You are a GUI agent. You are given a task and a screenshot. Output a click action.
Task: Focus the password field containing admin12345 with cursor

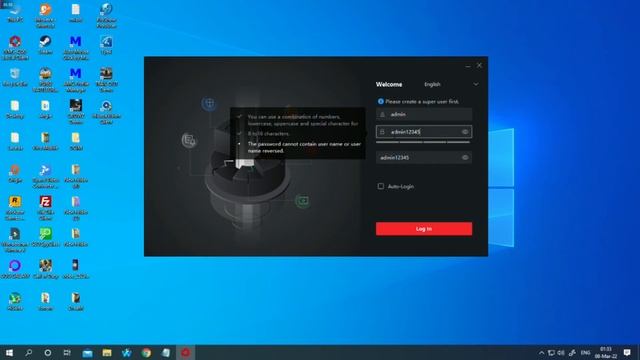pos(424,132)
